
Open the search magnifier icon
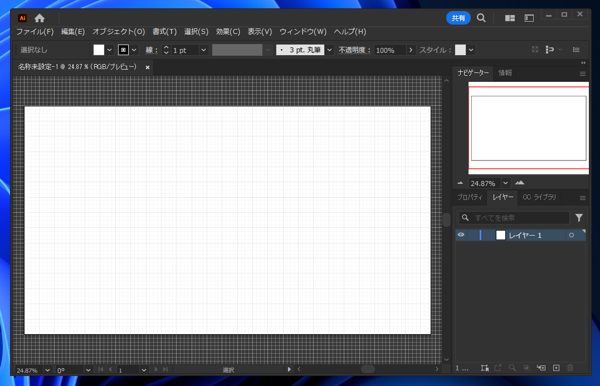[x=481, y=18]
